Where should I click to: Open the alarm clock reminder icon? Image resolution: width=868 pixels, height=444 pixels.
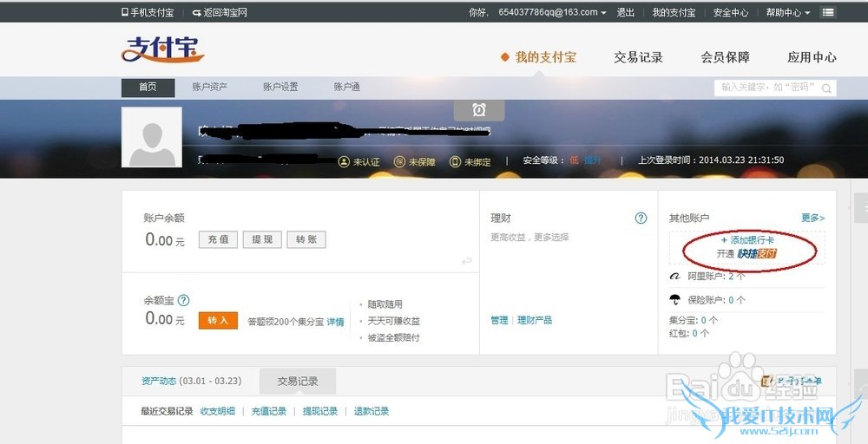(x=479, y=110)
